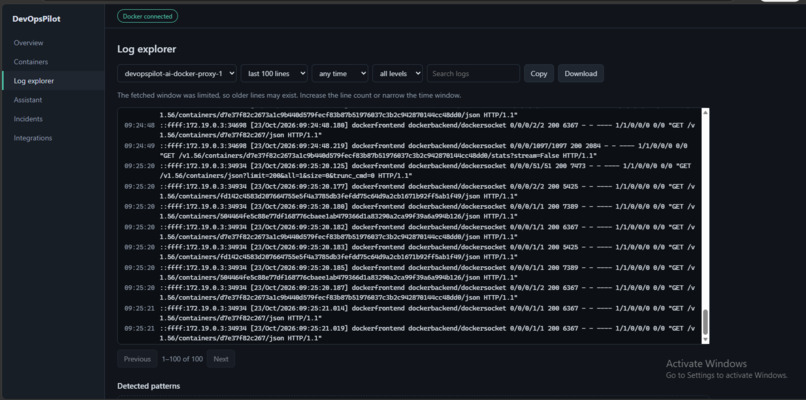The height and width of the screenshot is (400, 806).
Task: Click the 1–100 of 100 pagination text
Action: click(182, 359)
